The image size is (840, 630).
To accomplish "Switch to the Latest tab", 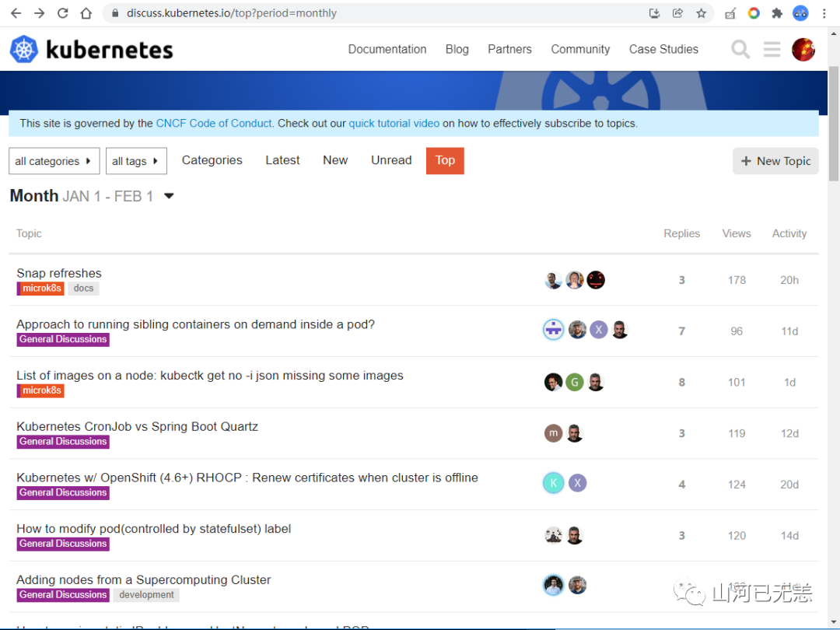I will [282, 160].
